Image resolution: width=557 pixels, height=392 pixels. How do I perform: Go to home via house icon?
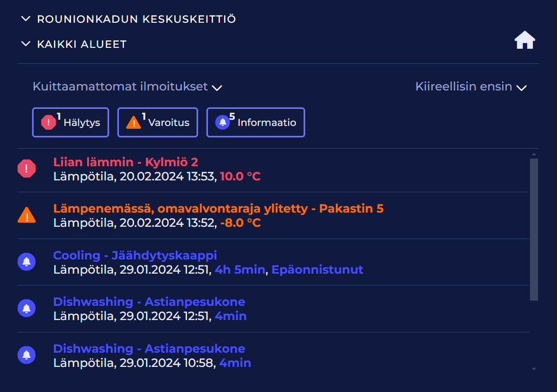525,40
